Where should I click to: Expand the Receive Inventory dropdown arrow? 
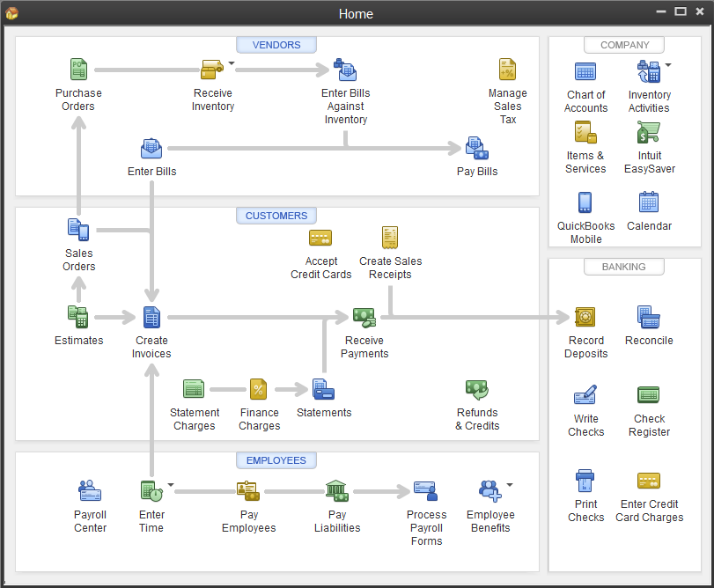[232, 63]
